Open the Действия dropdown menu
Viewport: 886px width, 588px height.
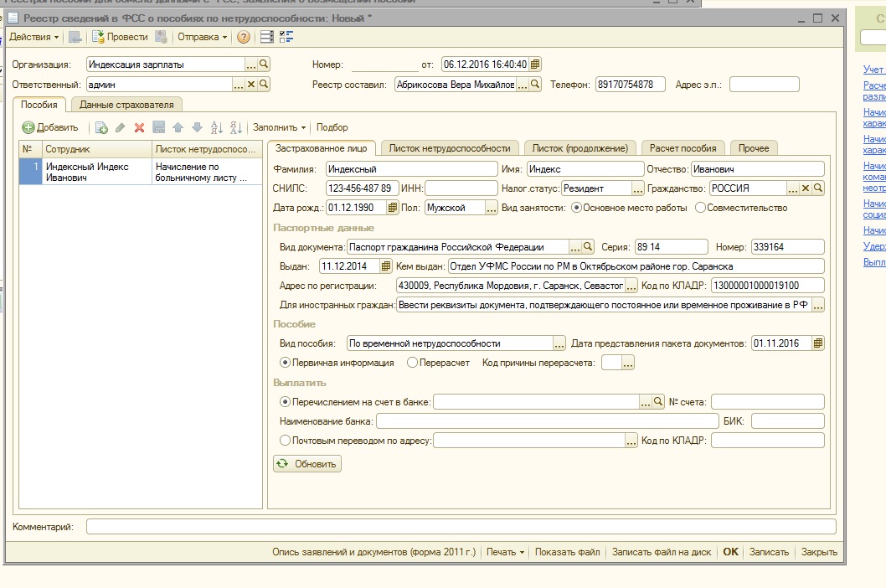[33, 37]
